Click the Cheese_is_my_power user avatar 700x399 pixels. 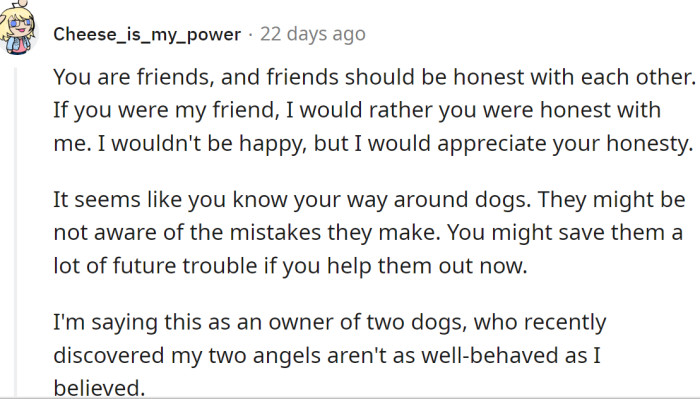pyautogui.click(x=17, y=28)
